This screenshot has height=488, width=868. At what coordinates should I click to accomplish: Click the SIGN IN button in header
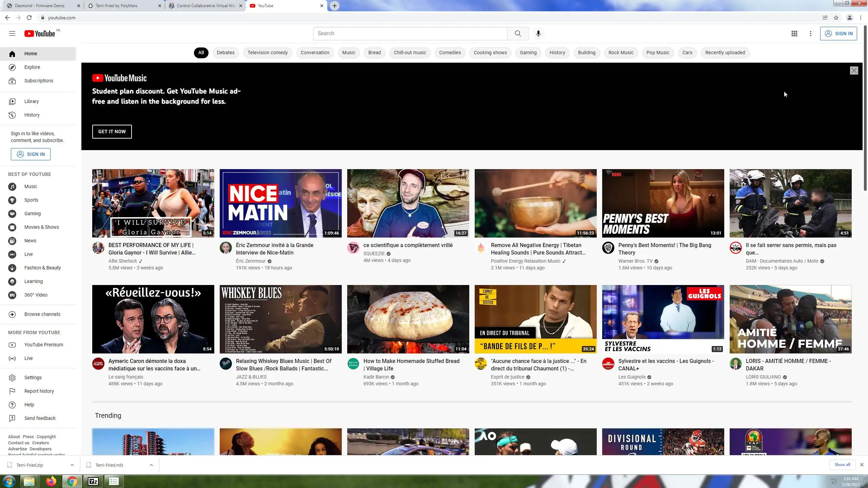[x=838, y=33]
